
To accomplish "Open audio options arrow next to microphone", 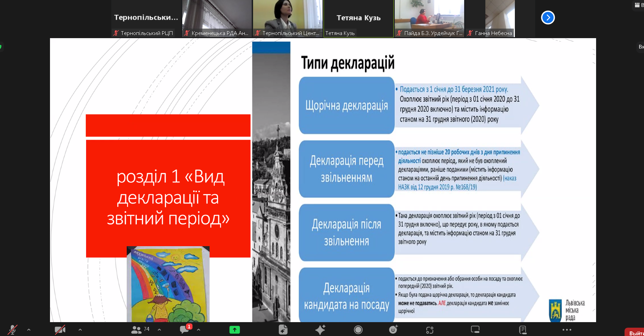I will click(29, 330).
